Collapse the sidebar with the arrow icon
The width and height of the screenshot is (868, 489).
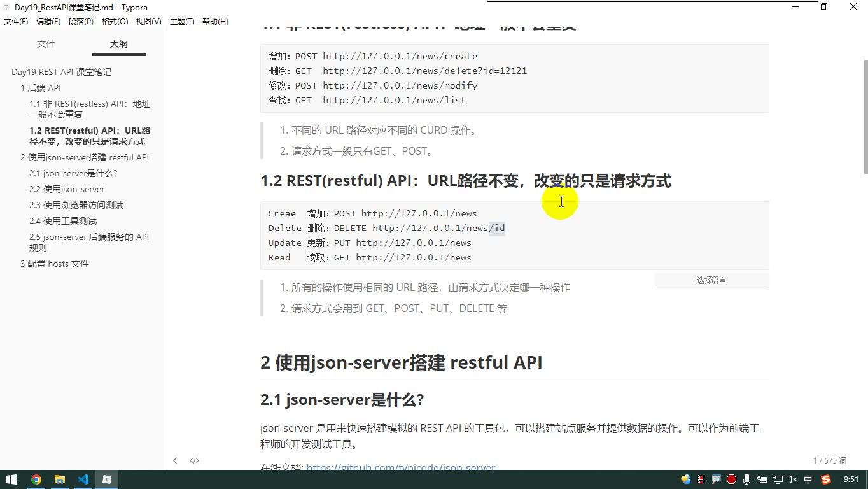click(x=175, y=460)
